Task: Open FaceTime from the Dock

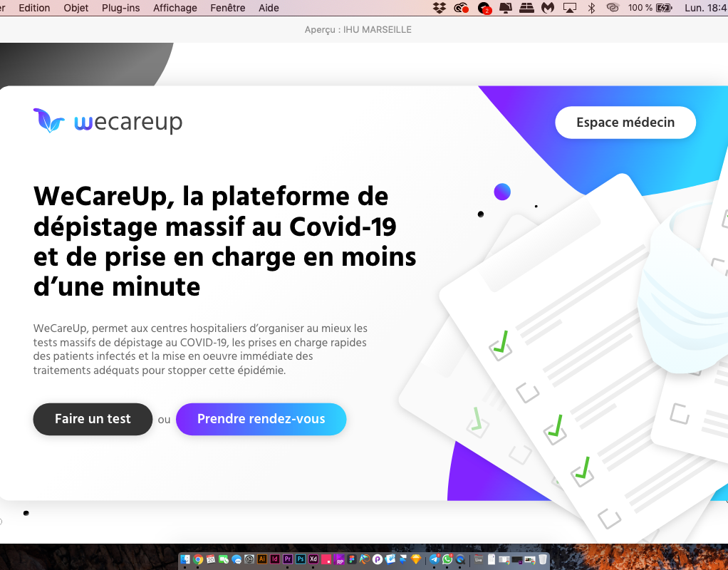Action: click(x=224, y=559)
